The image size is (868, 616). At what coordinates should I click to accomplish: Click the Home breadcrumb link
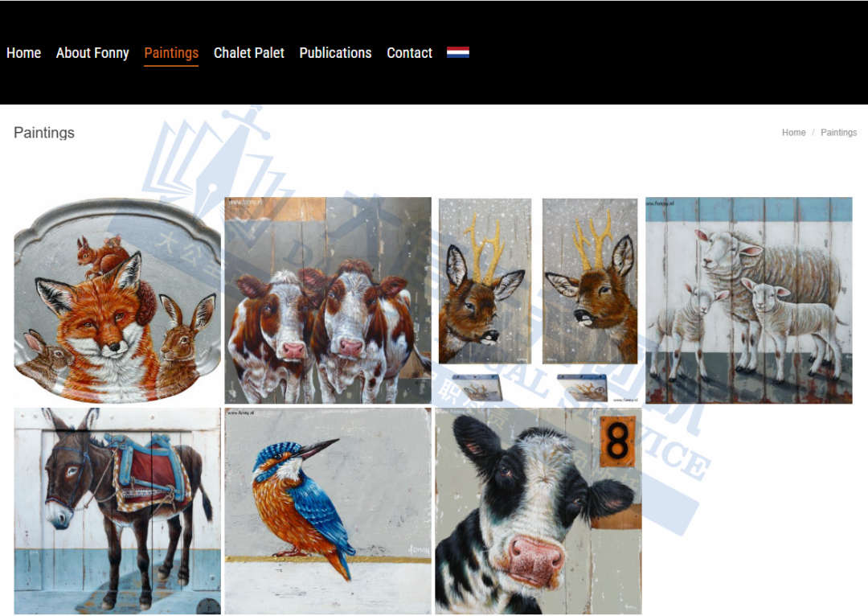793,133
